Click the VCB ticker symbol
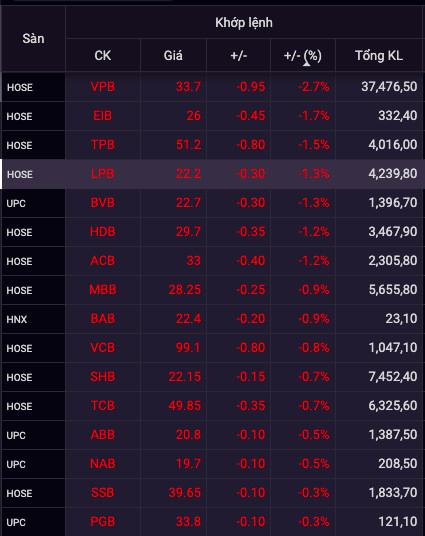This screenshot has height=536, width=425. coord(103,348)
